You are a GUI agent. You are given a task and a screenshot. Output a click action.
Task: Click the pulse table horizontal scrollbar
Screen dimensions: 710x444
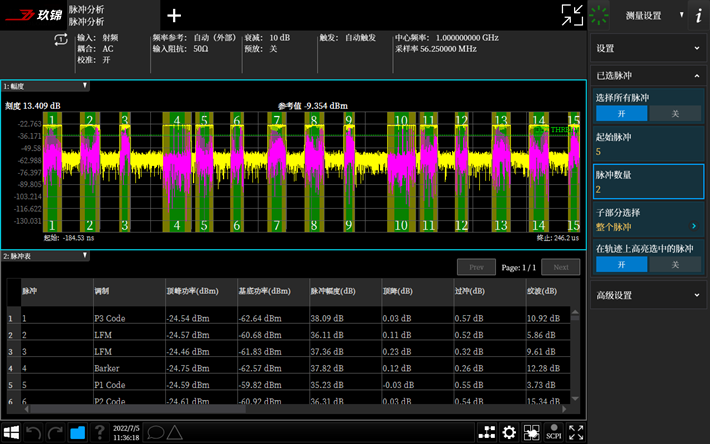click(138, 409)
